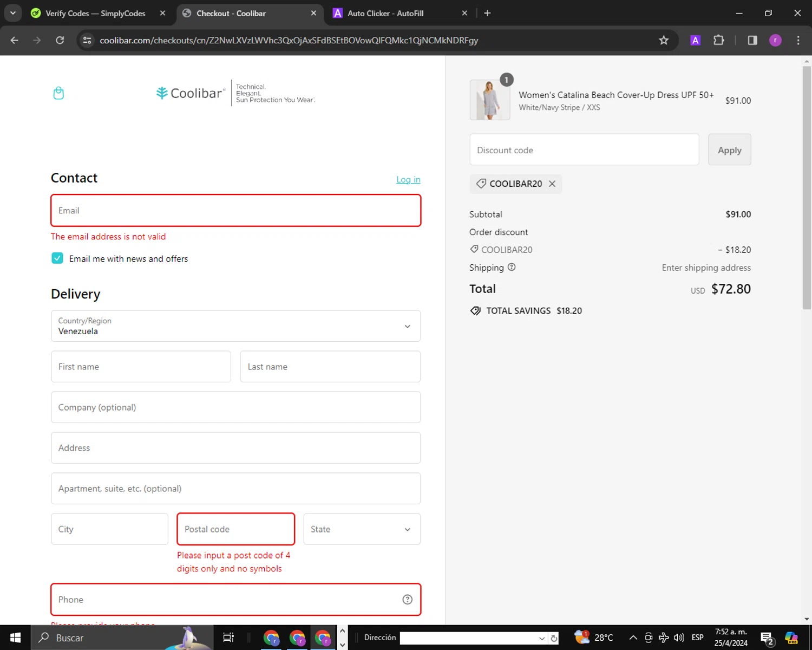The height and width of the screenshot is (650, 812).
Task: Click the Apartment, suite, etc. field
Action: click(x=235, y=489)
